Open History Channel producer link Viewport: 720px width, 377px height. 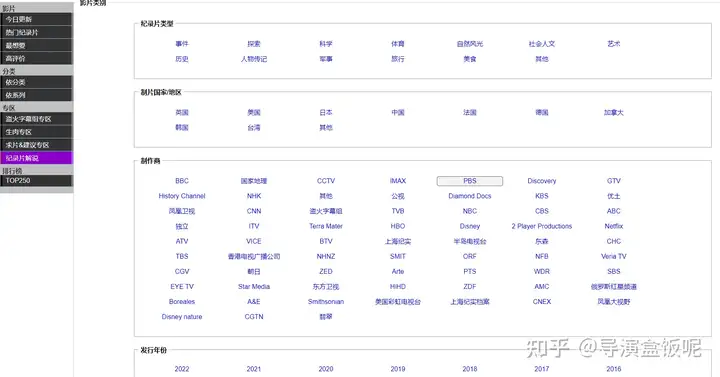click(182, 196)
